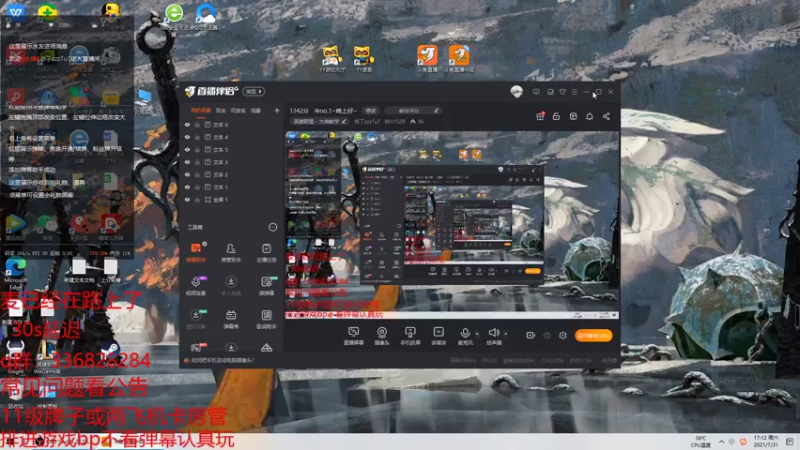Open the Windows notification center icon
The height and width of the screenshot is (450, 800).
790,441
